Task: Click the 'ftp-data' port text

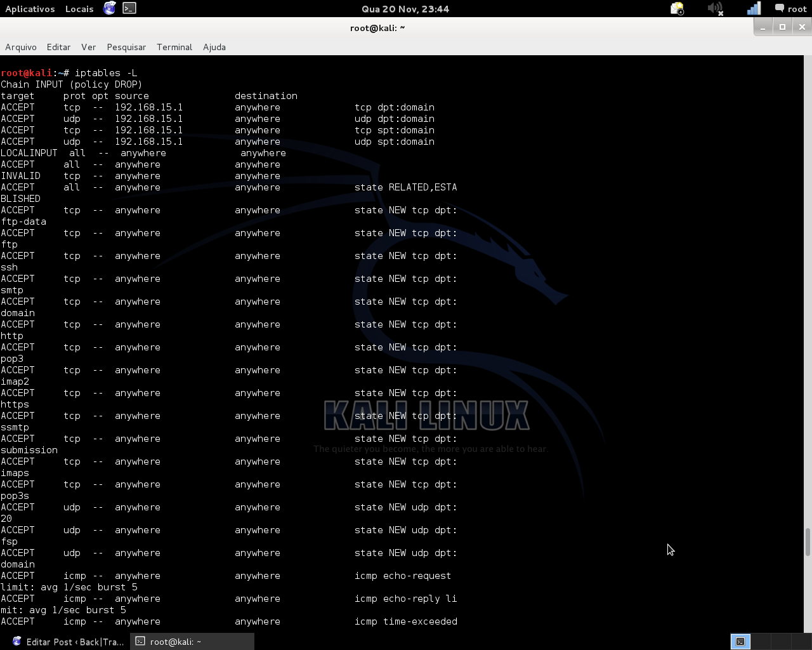Action: [x=23, y=222]
